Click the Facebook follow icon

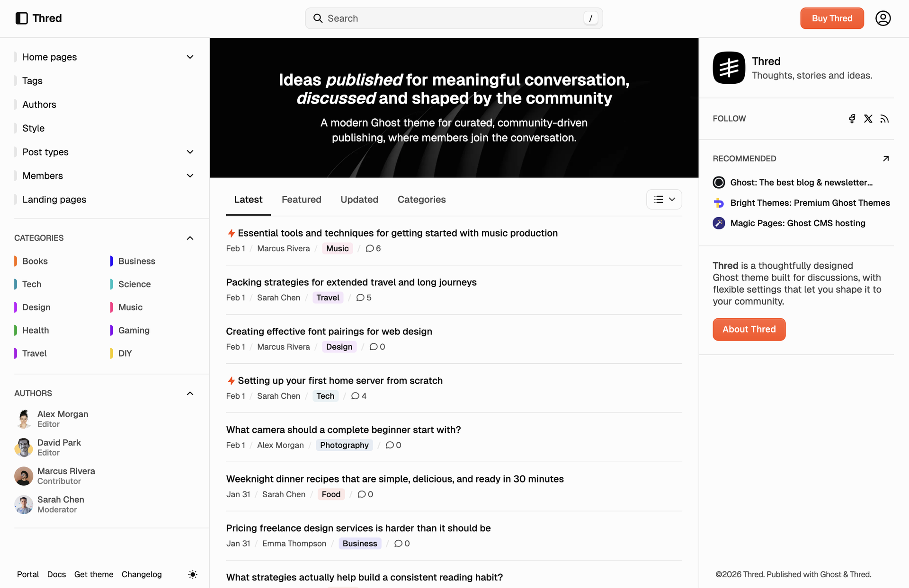point(852,119)
